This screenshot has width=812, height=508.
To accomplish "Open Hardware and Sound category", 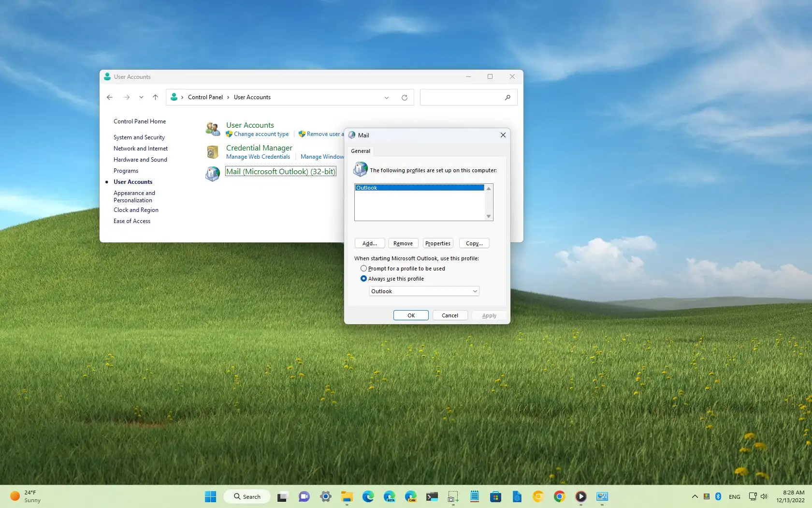I will point(140,160).
